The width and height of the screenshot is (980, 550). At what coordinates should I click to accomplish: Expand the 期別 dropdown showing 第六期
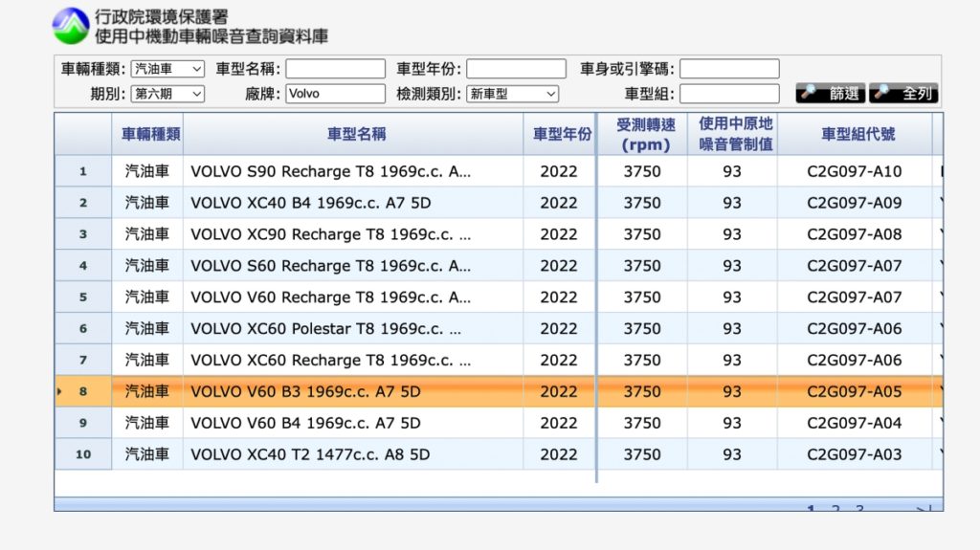[167, 94]
